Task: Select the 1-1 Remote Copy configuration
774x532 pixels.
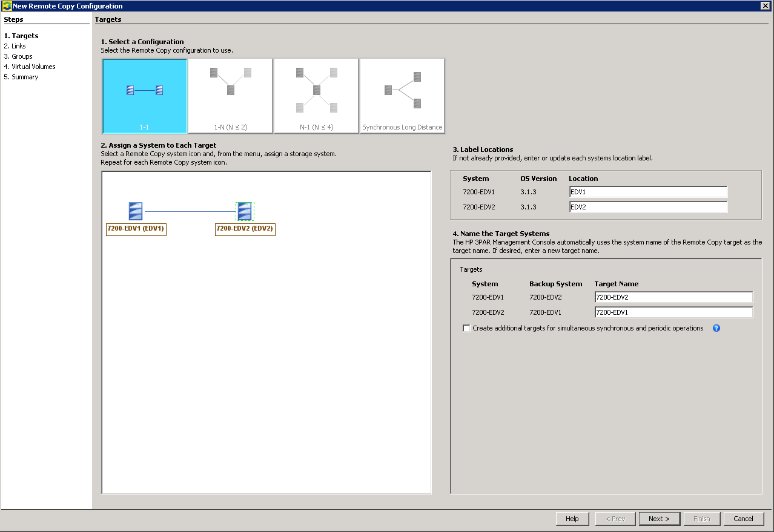Action: pyautogui.click(x=145, y=96)
